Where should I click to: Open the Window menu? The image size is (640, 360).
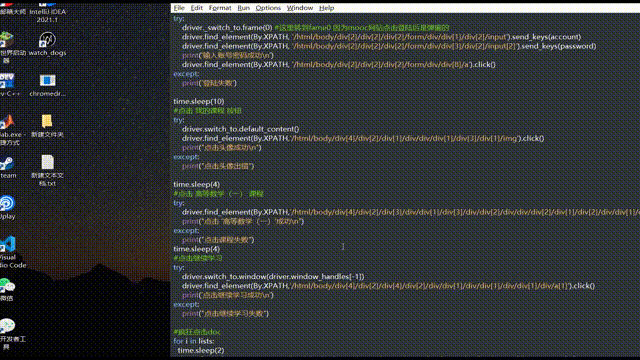pos(300,8)
